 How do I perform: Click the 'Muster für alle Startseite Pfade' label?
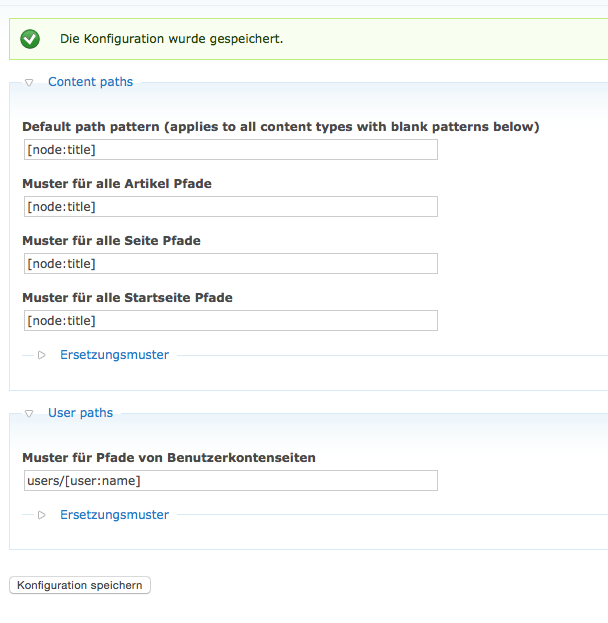click(127, 298)
